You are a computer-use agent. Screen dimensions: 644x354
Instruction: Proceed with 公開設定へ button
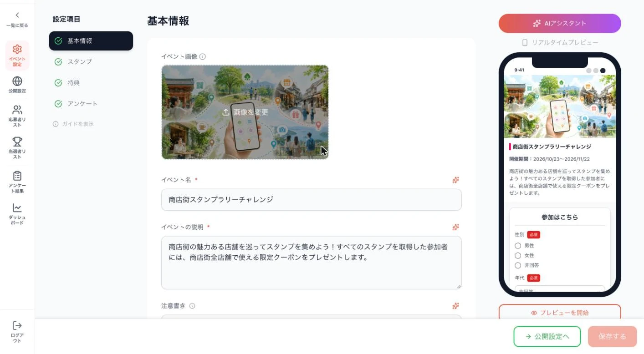click(x=547, y=337)
